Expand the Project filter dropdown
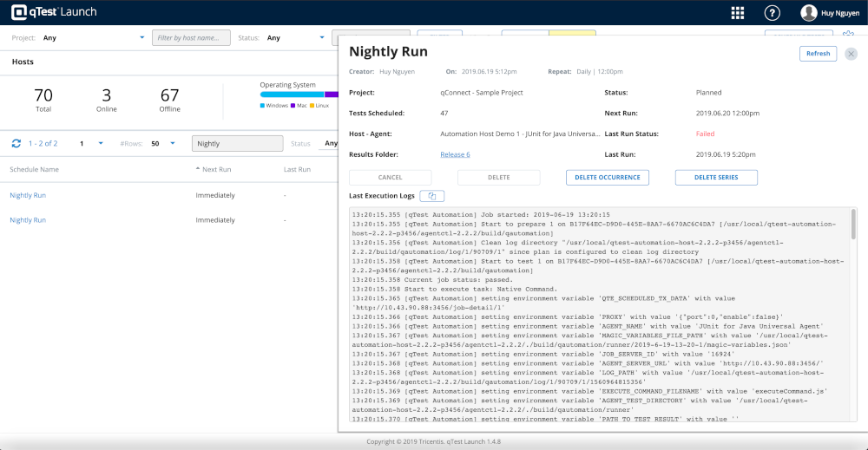Image resolution: width=868 pixels, height=450 pixels. click(x=142, y=38)
